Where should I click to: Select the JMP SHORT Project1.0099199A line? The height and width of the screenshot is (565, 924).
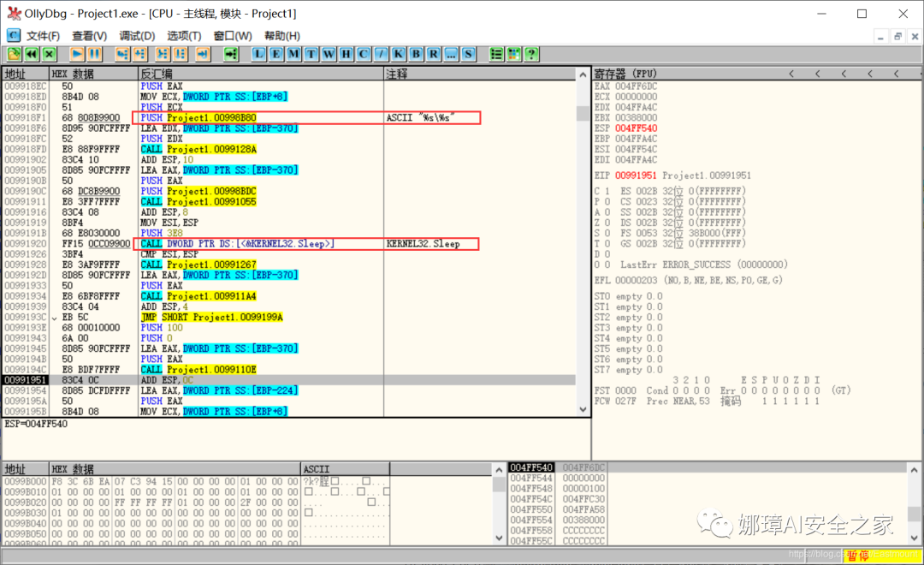click(289, 318)
